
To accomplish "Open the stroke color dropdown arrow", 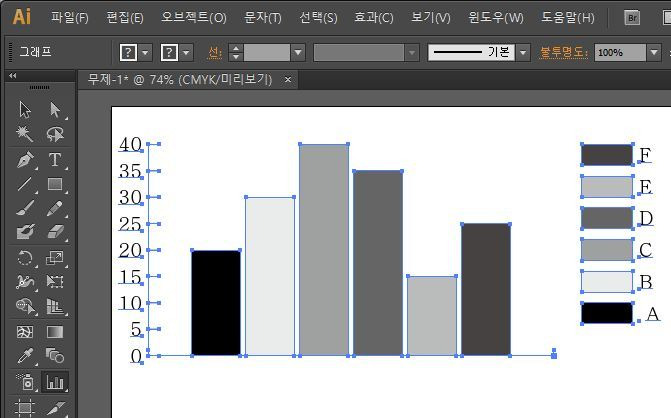I will [186, 53].
